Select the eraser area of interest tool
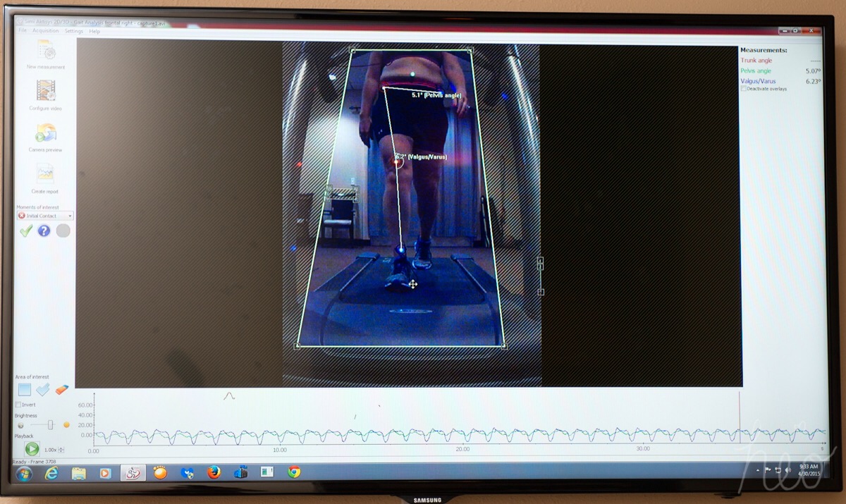The width and height of the screenshot is (846, 504). pyautogui.click(x=61, y=390)
